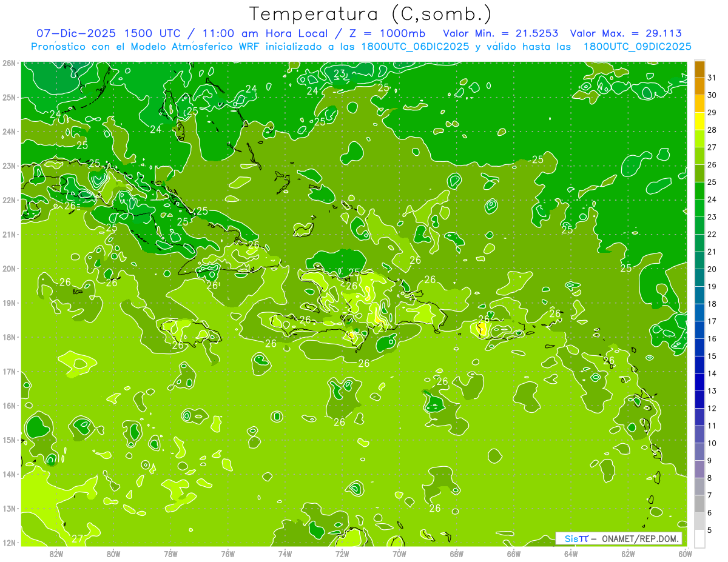Screen dimensions: 728x562
Task: Click the '60W' longitude axis label
Action: [684, 554]
